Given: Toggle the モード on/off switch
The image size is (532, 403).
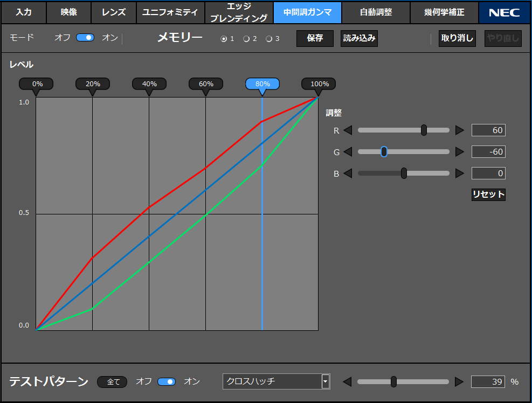Looking at the screenshot, I should 85,38.
